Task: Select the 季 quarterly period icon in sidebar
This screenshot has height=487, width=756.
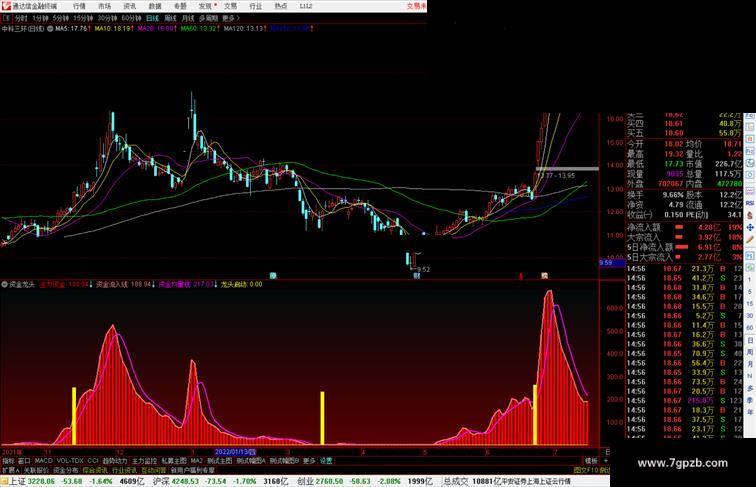Action: pos(750,400)
